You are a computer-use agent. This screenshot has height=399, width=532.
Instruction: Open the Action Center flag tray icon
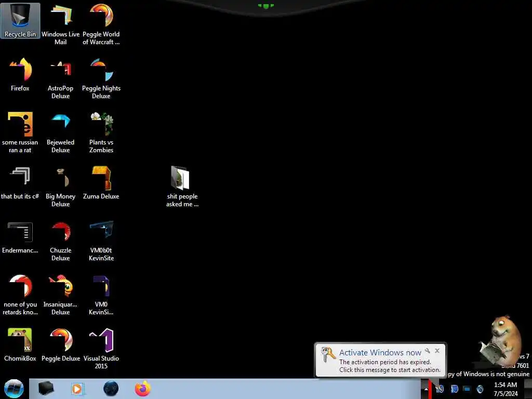454,389
